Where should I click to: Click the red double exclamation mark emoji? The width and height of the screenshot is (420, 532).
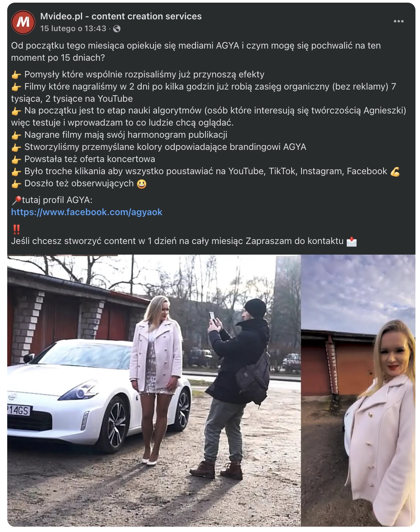[16, 229]
